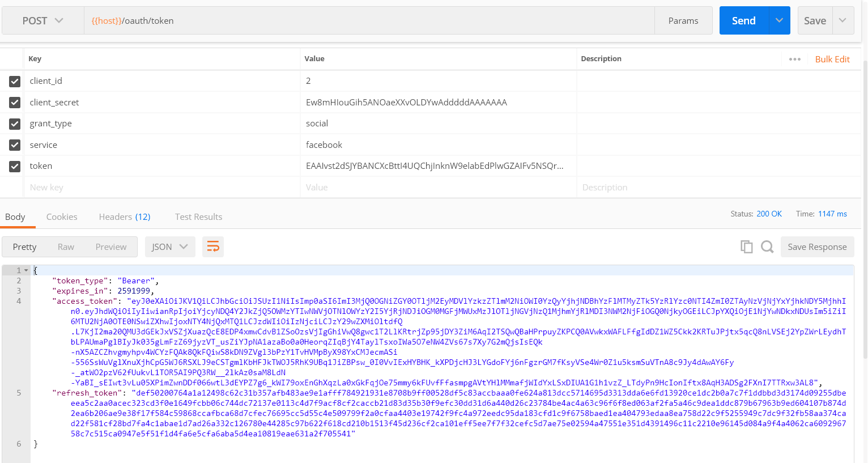Switch to the Cookies tab
868x463 pixels.
[62, 216]
